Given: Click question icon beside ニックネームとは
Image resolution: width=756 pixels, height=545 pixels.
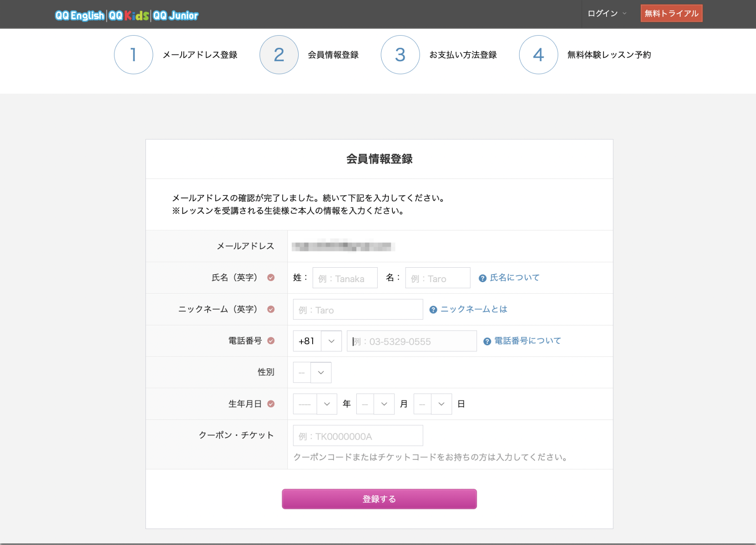Looking at the screenshot, I should click(x=433, y=310).
